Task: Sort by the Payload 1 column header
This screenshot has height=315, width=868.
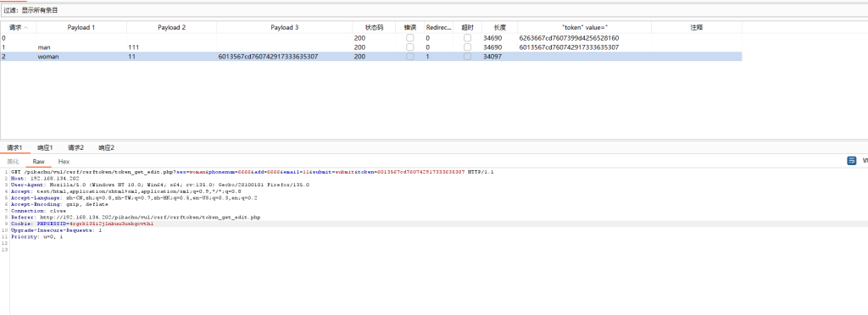Action: (81, 27)
